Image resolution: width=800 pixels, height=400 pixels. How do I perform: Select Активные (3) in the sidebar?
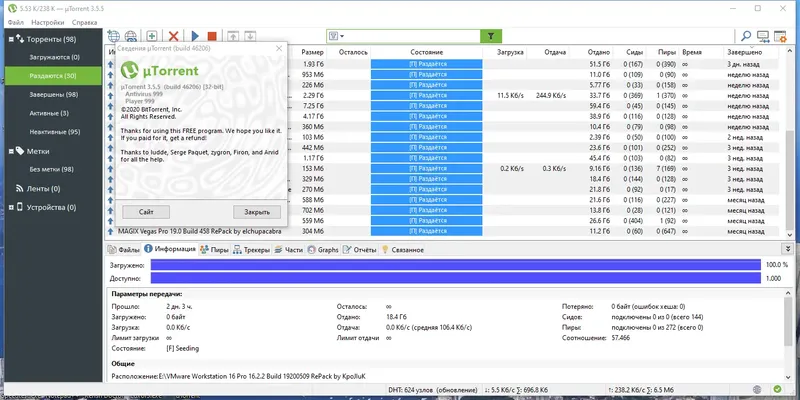(x=49, y=113)
